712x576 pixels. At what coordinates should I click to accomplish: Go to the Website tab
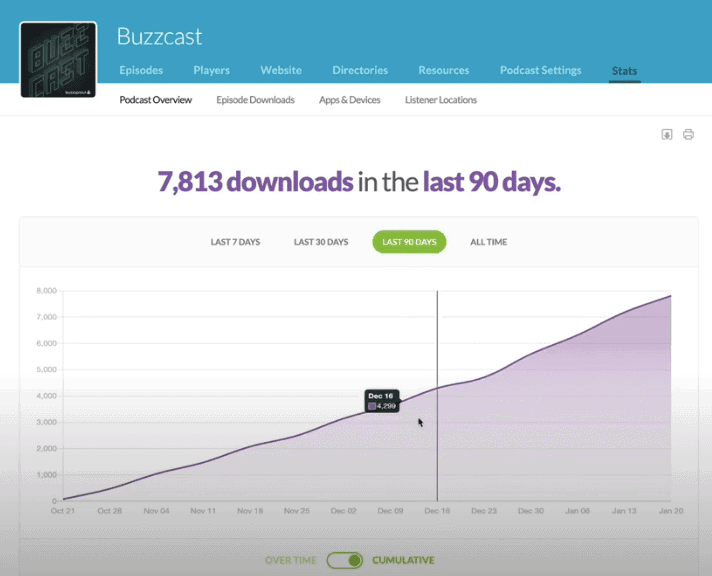click(x=281, y=70)
